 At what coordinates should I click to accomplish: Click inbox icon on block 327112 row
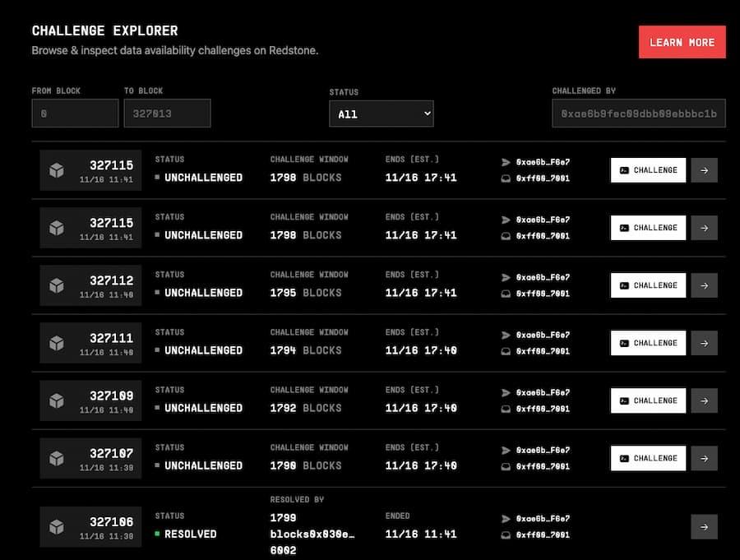506,294
